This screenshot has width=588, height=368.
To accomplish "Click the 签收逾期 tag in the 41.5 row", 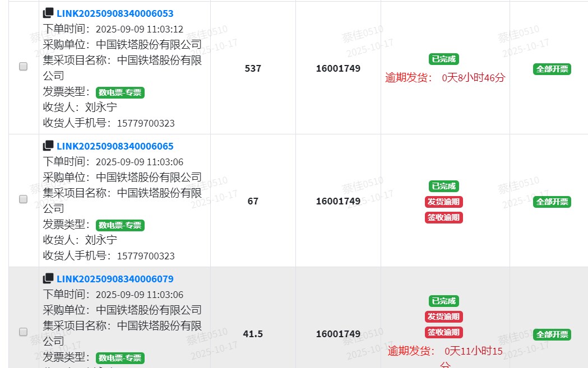I will click(444, 332).
